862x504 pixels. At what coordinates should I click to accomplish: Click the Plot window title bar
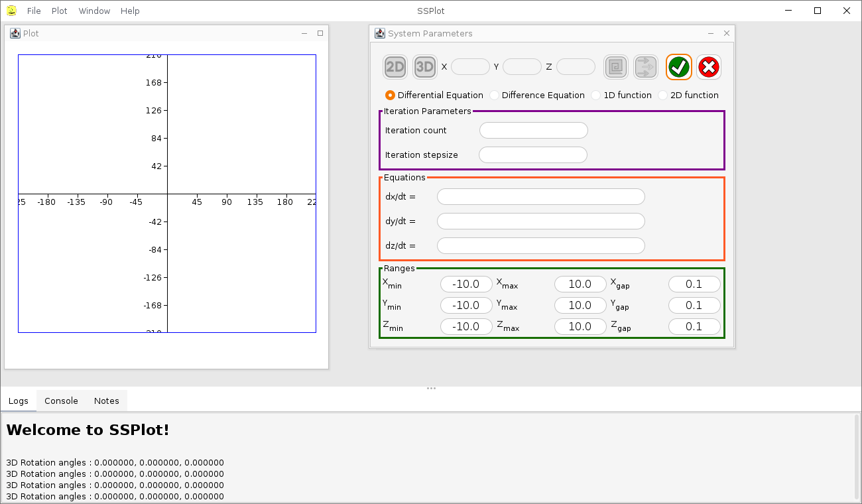166,33
